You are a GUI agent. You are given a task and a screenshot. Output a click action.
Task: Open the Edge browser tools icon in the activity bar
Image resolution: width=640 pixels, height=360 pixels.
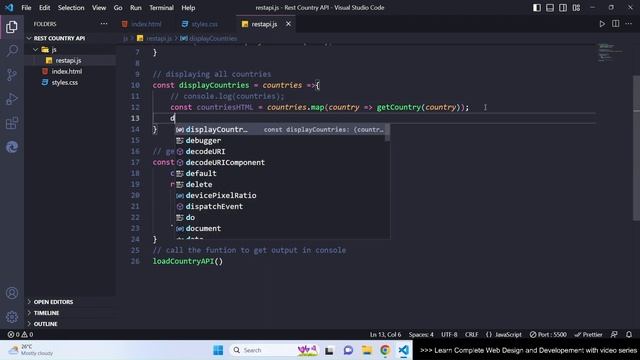pos(12,147)
